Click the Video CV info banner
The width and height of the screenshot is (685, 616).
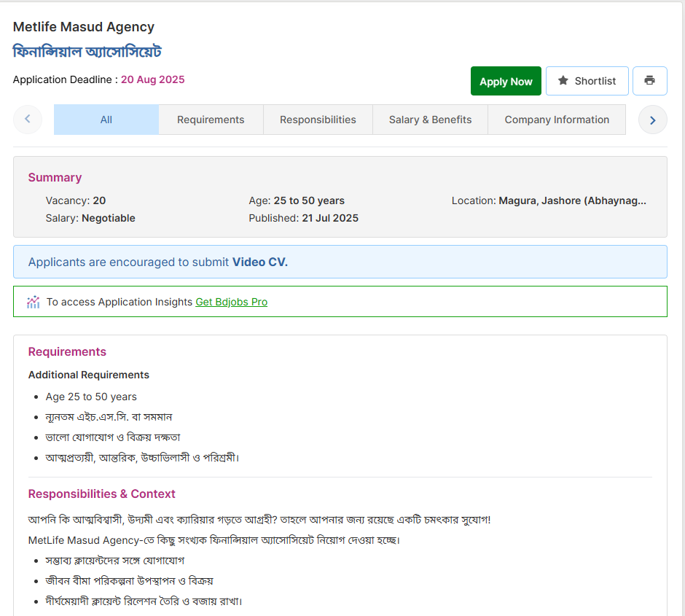340,262
